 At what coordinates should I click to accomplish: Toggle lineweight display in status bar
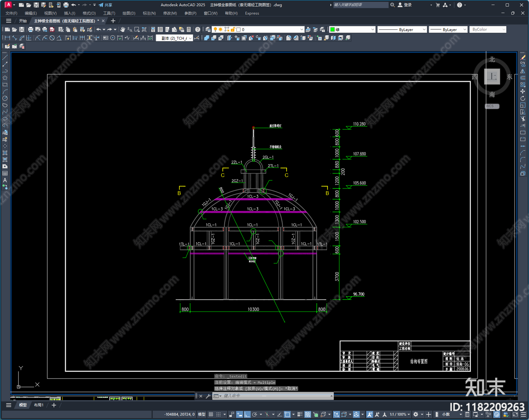pos(300,414)
